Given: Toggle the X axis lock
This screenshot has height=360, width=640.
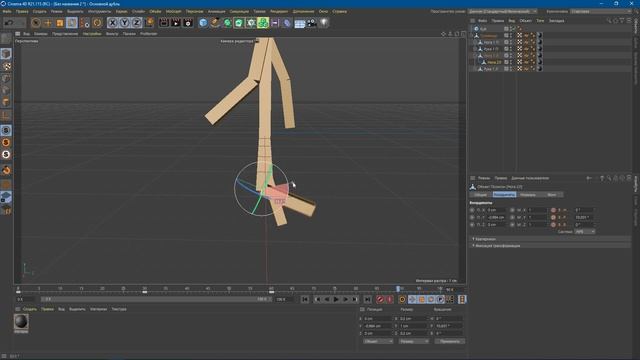Looking at the screenshot, I should (112, 23).
